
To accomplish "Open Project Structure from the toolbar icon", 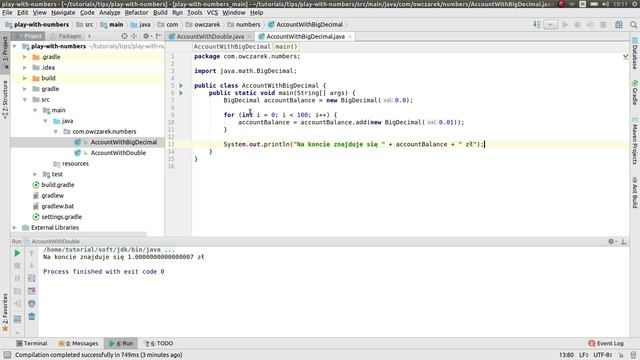I will coord(619,24).
